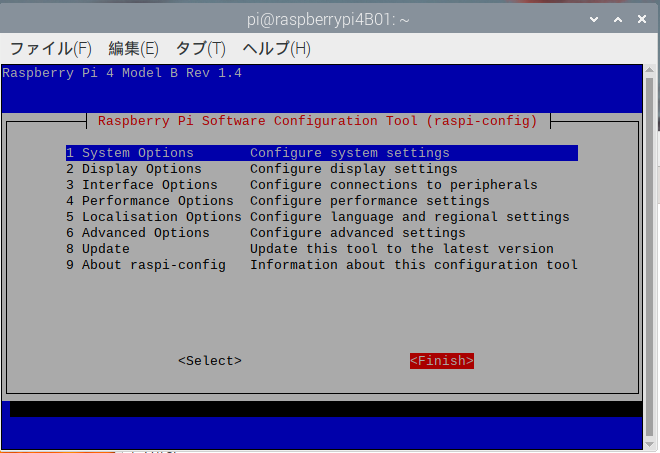Close the terminal window

pyautogui.click(x=640, y=17)
